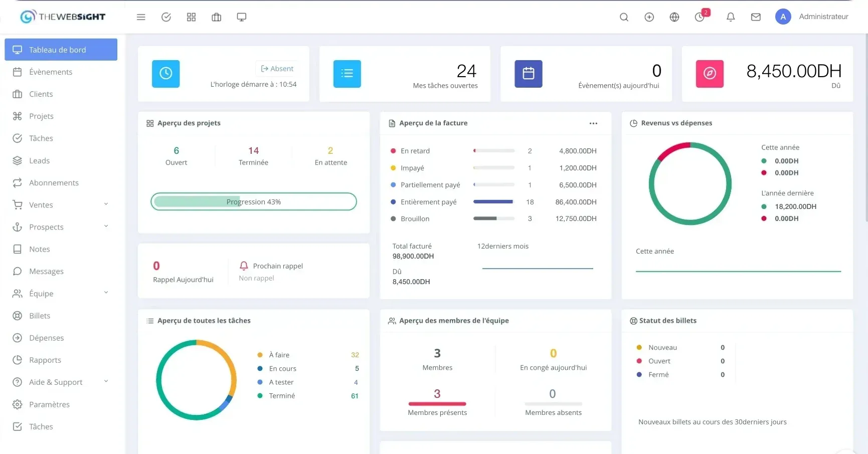Open the language globe icon
This screenshot has width=868, height=454.
(674, 17)
